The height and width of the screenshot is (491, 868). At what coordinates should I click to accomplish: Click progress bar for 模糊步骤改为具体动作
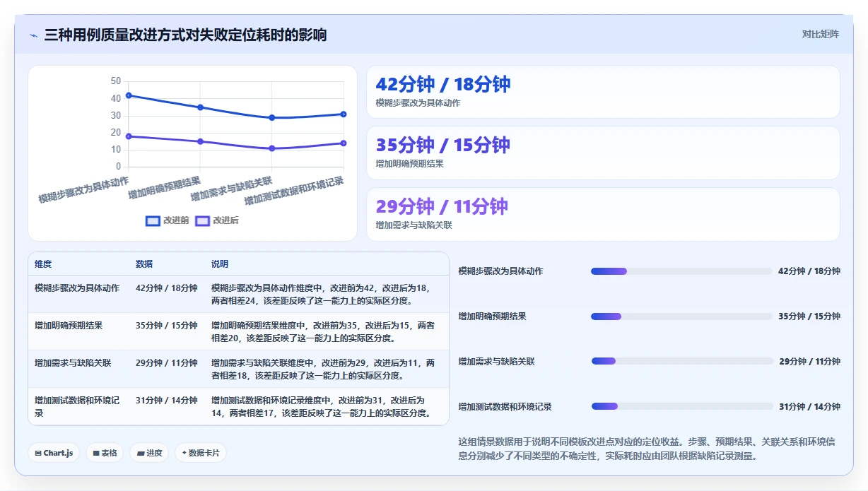point(681,271)
